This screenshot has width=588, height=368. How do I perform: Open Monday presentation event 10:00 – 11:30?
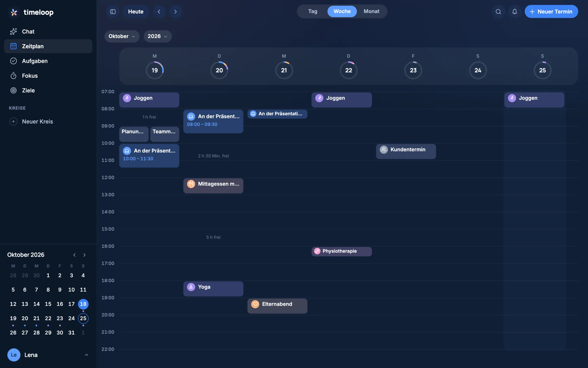(x=149, y=156)
